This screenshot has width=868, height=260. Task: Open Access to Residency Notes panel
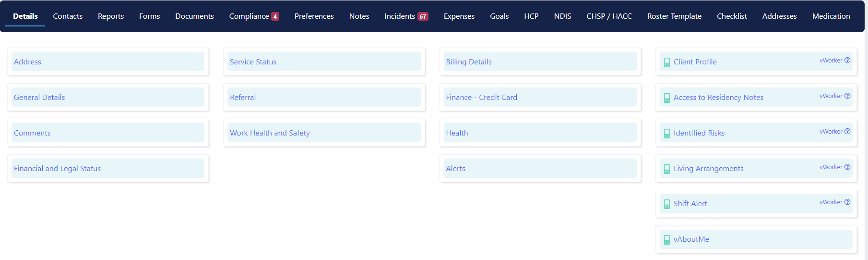756,97
